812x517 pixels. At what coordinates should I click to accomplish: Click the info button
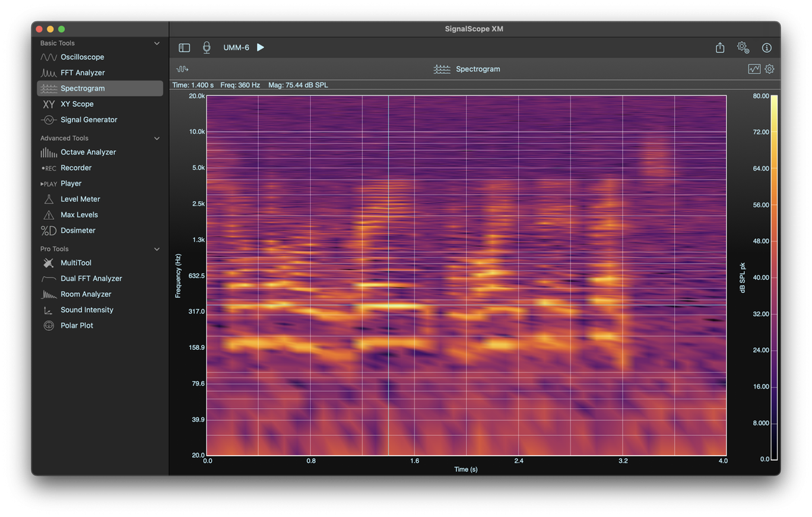click(767, 48)
